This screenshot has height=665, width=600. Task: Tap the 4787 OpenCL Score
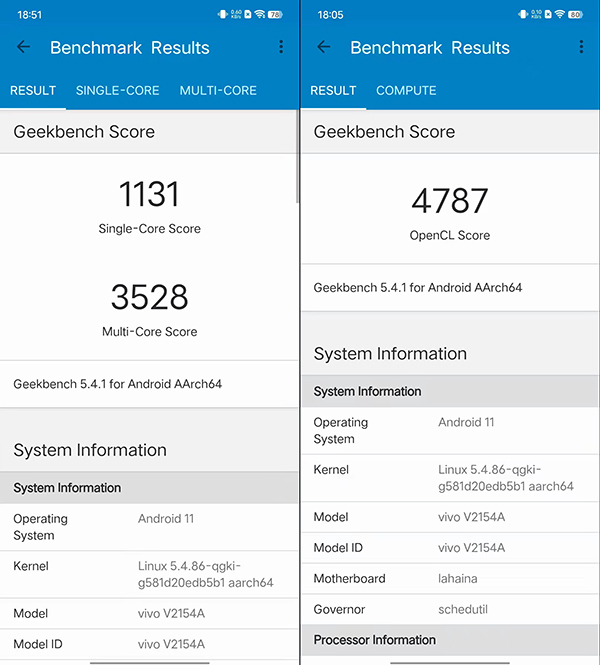(450, 201)
